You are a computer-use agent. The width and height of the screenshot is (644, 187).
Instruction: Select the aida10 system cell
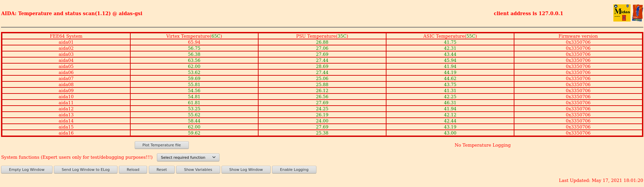point(66,97)
